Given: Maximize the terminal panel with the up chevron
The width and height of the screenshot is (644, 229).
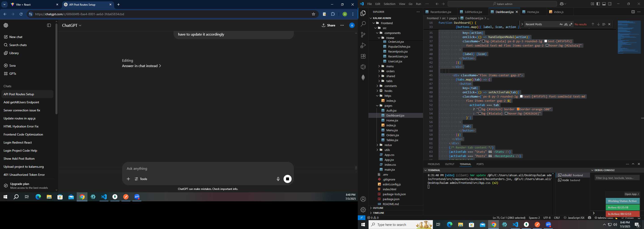Looking at the screenshot, I should [x=633, y=164].
